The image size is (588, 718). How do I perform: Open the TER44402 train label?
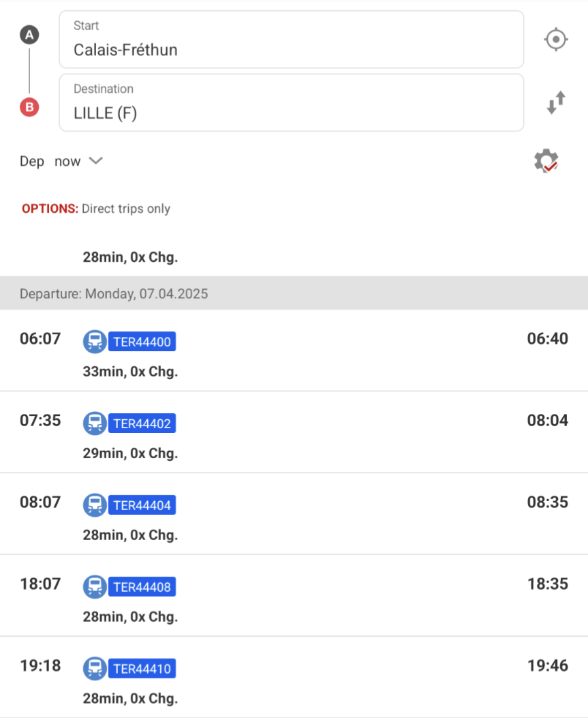[x=142, y=423]
